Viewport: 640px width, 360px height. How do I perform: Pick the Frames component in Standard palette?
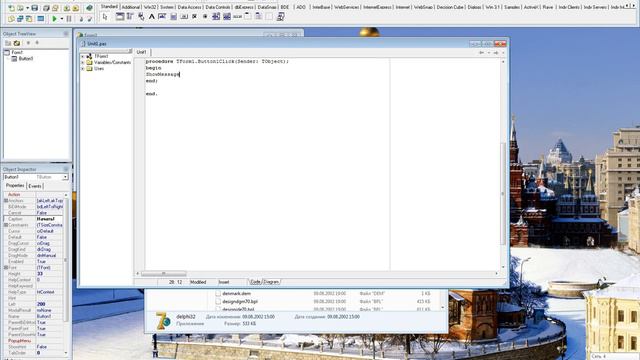tap(120, 17)
